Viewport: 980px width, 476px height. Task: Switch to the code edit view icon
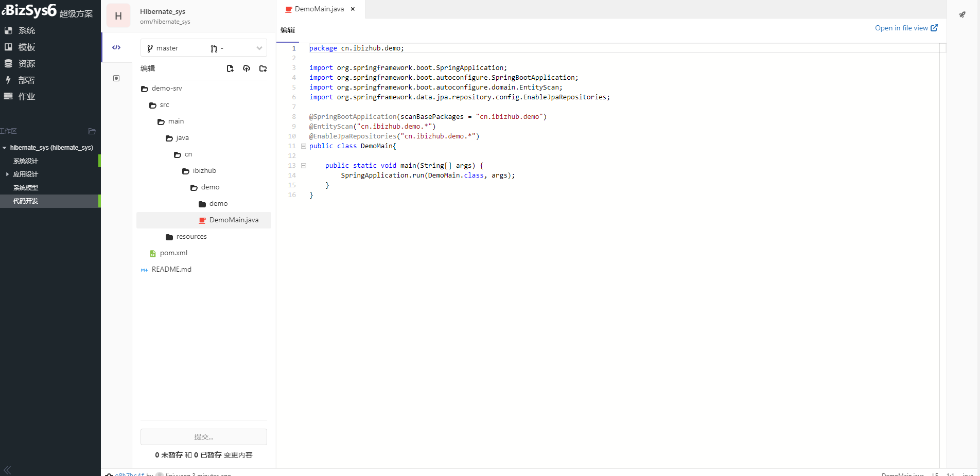pyautogui.click(x=116, y=47)
